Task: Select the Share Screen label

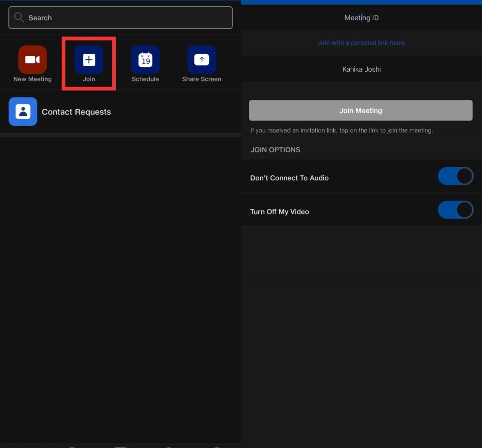Action: coord(201,79)
